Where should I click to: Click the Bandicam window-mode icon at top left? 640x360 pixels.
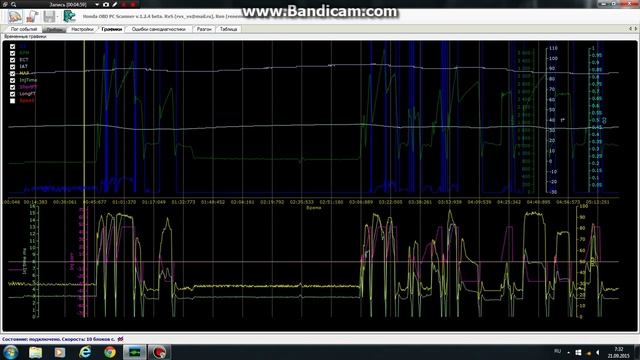point(5,4)
